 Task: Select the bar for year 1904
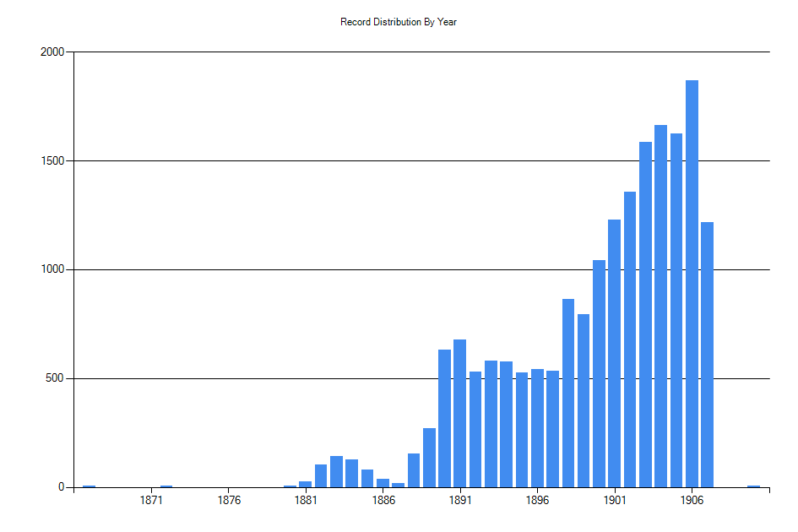[660, 306]
